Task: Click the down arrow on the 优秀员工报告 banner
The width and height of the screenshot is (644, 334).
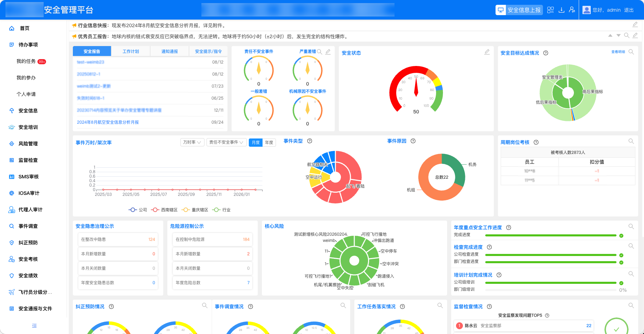Action: (619, 35)
